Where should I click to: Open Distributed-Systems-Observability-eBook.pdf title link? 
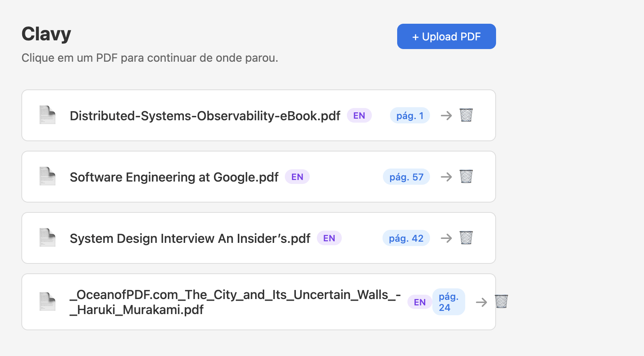tap(205, 116)
